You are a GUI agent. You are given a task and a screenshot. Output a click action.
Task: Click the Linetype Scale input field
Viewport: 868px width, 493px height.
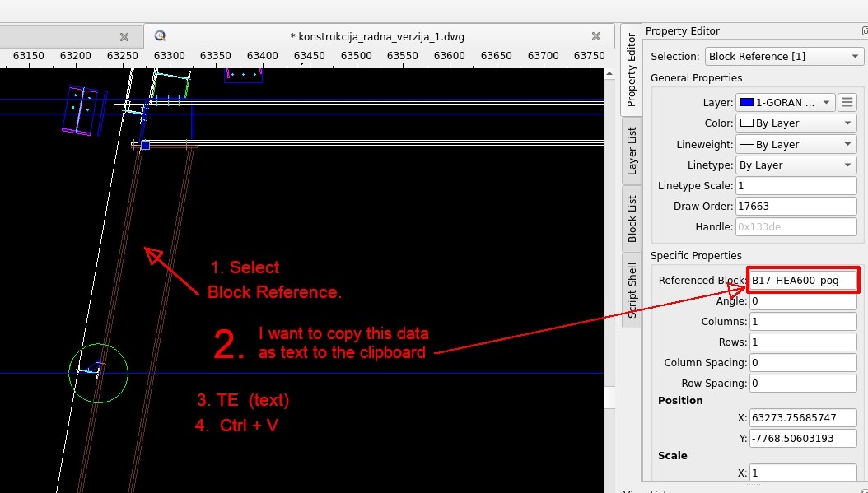796,185
